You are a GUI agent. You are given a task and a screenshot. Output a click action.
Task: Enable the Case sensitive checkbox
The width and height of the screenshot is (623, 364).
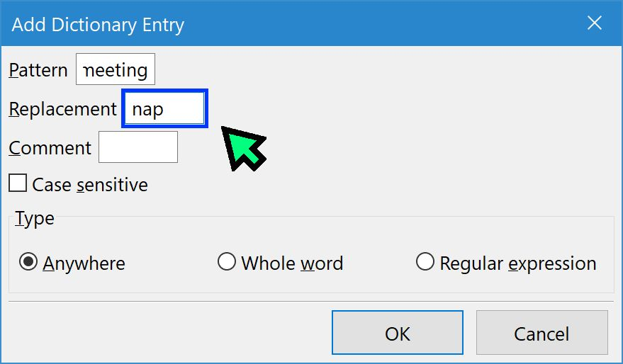(18, 183)
